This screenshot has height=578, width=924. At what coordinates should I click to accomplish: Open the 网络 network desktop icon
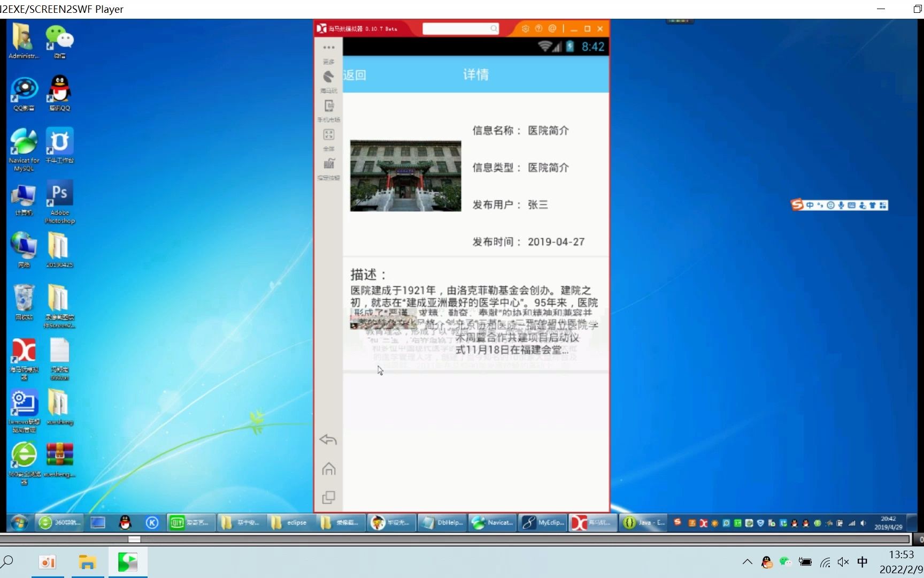pyautogui.click(x=24, y=249)
